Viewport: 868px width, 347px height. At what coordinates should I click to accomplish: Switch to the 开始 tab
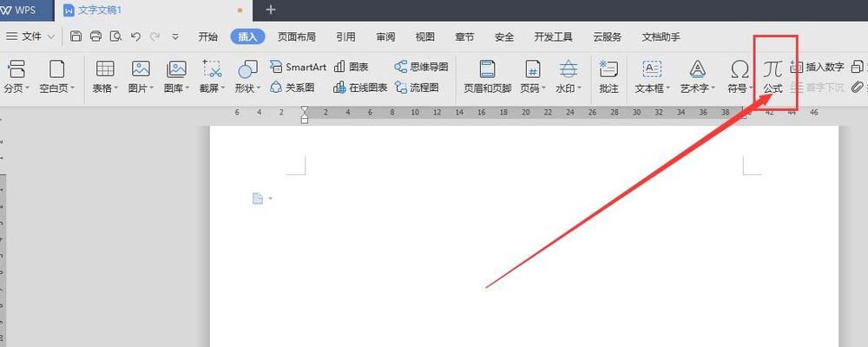pos(208,37)
